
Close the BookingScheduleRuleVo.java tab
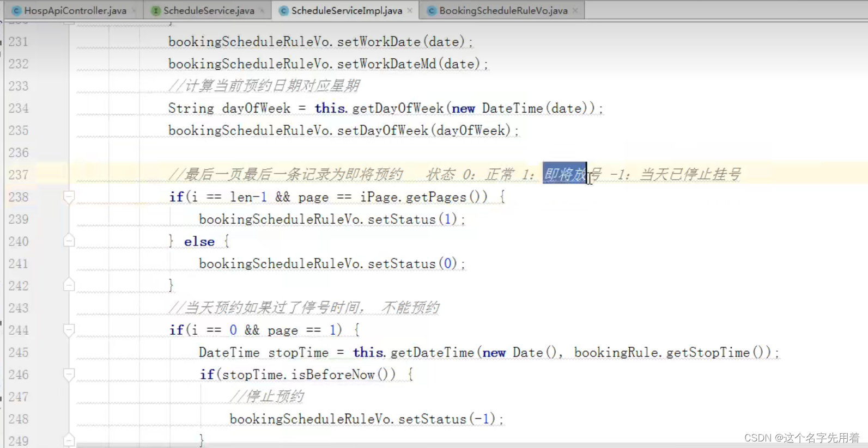pos(575,10)
